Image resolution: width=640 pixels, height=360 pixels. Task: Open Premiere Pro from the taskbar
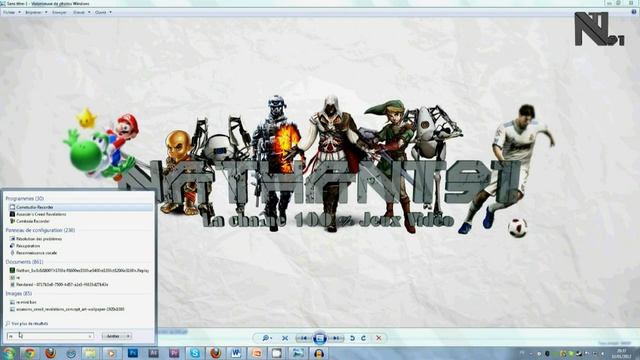(x=174, y=353)
